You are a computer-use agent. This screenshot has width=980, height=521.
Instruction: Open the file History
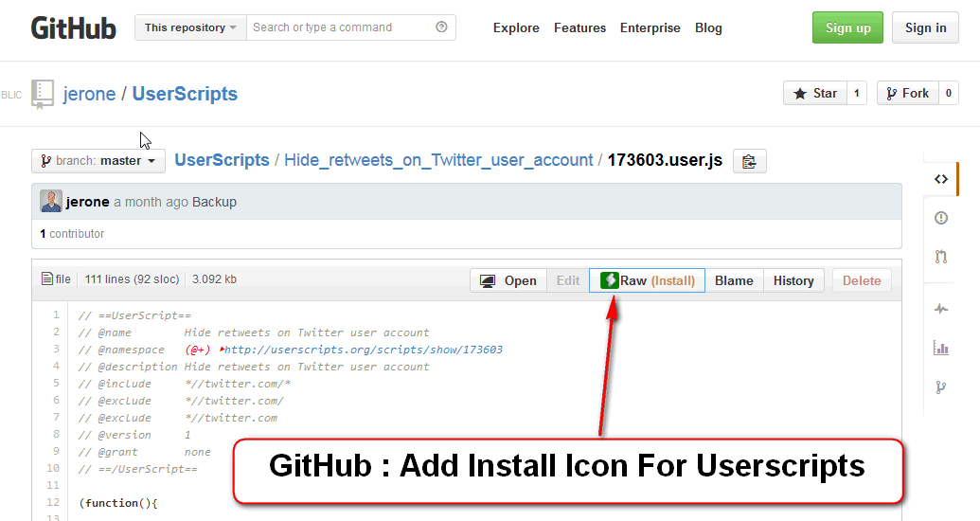[793, 280]
